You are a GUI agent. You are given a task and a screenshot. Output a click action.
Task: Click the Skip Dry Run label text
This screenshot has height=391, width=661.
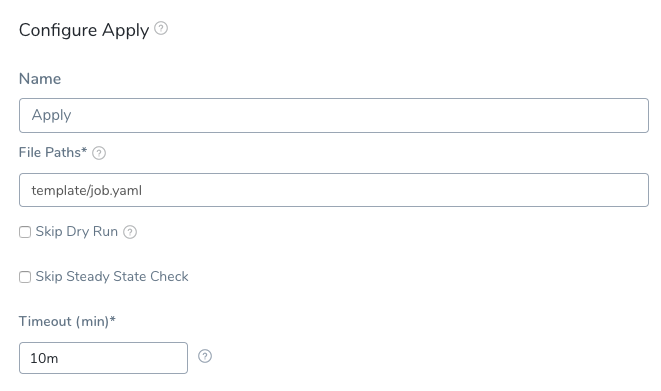coord(76,232)
